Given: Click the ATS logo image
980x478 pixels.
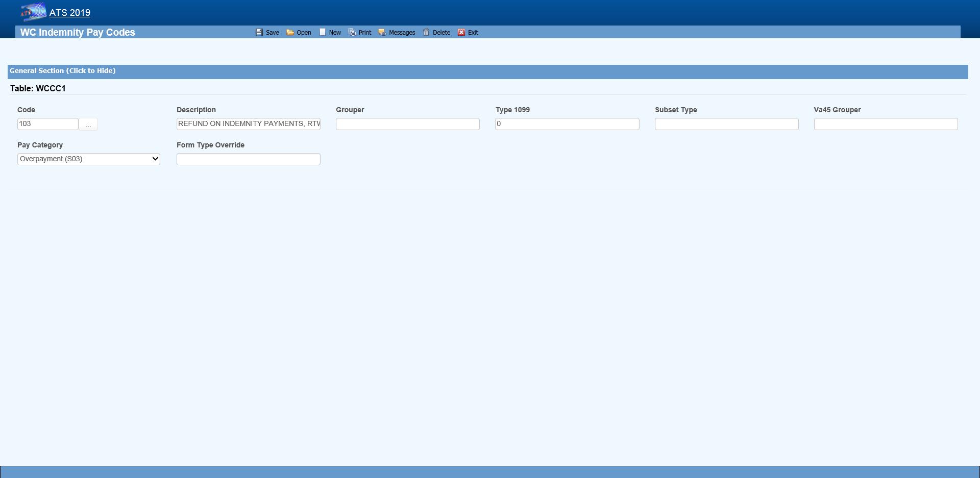Looking at the screenshot, I should pyautogui.click(x=33, y=12).
